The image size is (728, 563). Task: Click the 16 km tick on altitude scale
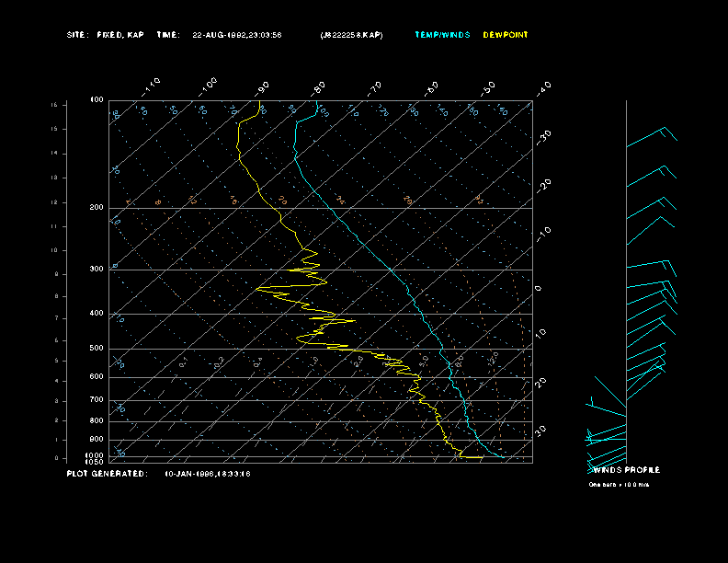54,105
